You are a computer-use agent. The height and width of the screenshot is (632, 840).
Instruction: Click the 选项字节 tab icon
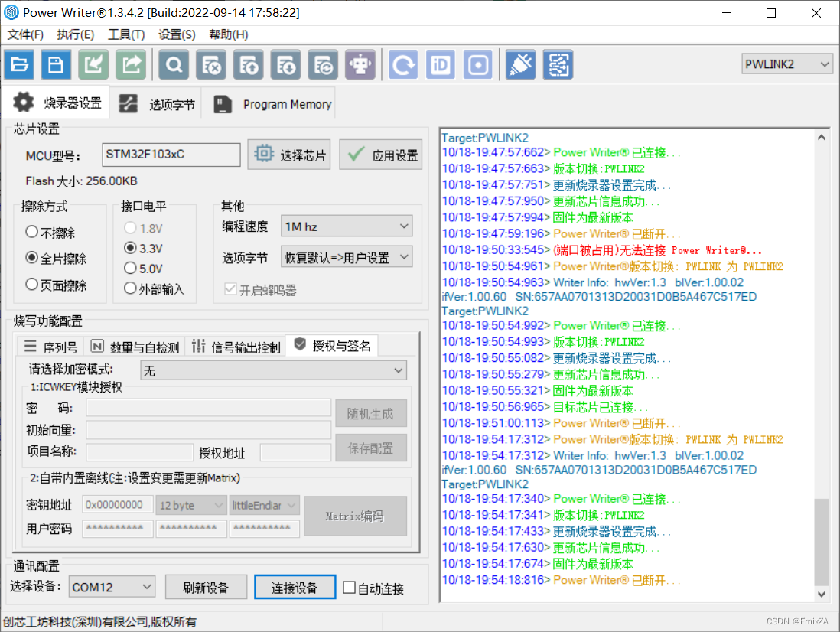[x=128, y=103]
